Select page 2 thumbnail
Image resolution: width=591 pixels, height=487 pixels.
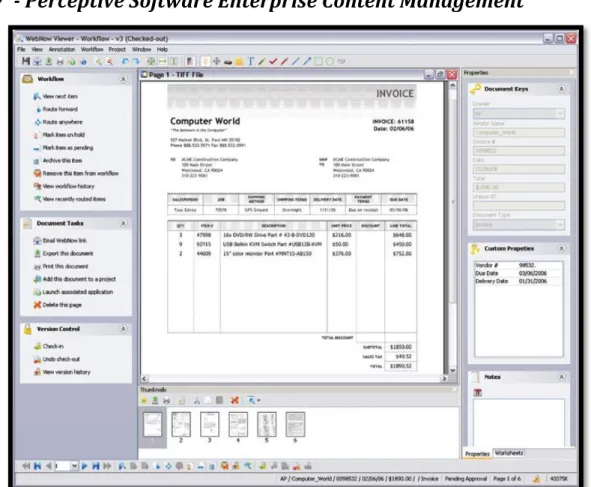pyautogui.click(x=181, y=425)
